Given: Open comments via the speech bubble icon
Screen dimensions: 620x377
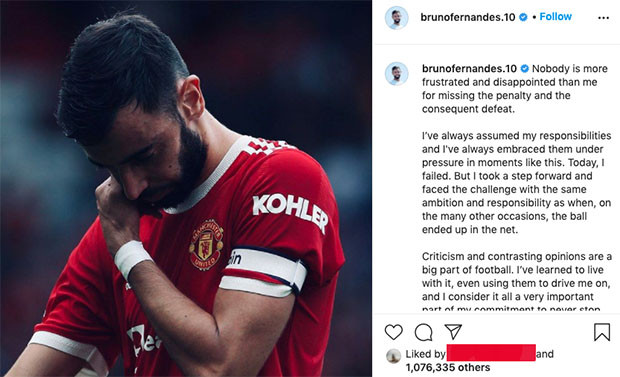Looking at the screenshot, I should [423, 332].
